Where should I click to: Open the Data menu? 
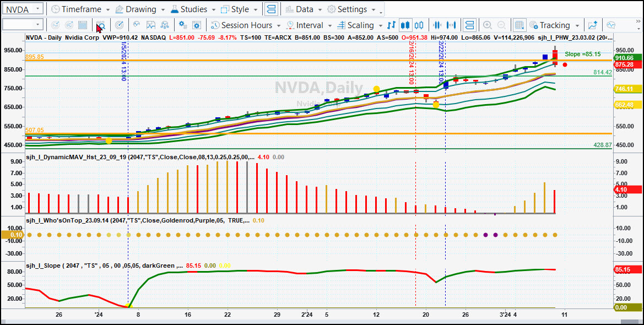point(304,9)
